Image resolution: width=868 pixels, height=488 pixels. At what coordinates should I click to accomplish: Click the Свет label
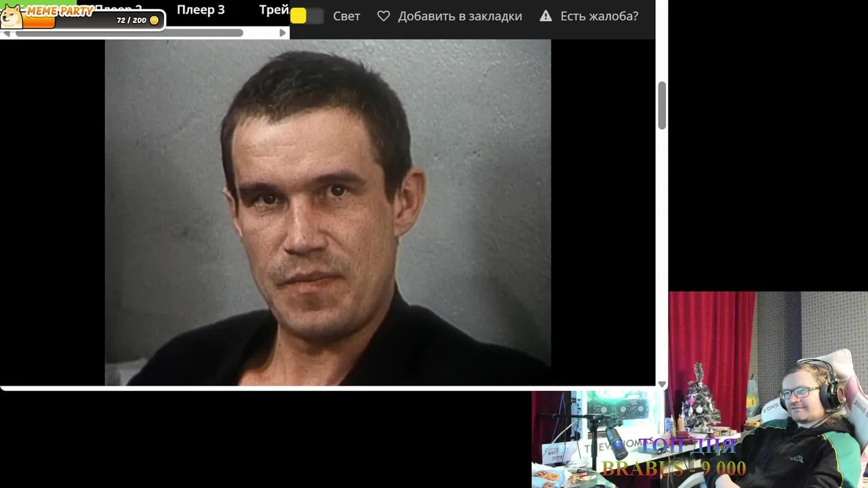347,16
